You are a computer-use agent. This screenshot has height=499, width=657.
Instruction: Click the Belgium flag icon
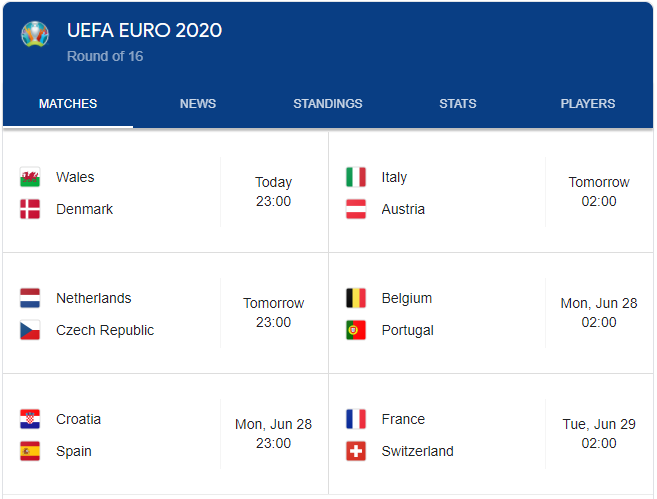[x=356, y=299]
